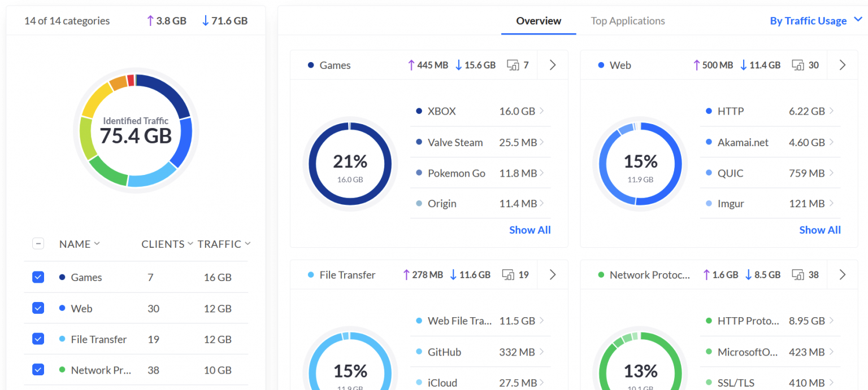The image size is (868, 390).
Task: Open the Imgur application row
Action: 770,203
